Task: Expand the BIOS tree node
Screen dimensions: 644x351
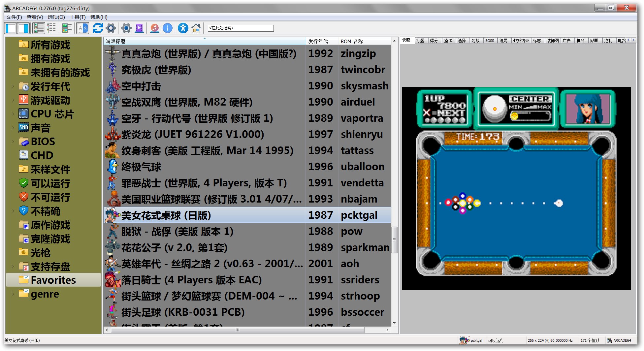Action: click(x=13, y=142)
